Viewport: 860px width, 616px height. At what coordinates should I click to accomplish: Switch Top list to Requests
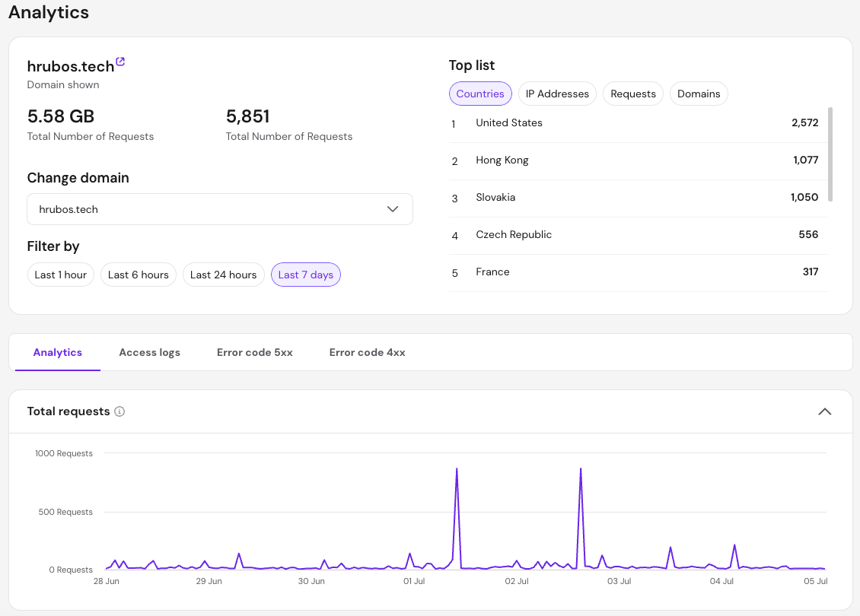(633, 94)
